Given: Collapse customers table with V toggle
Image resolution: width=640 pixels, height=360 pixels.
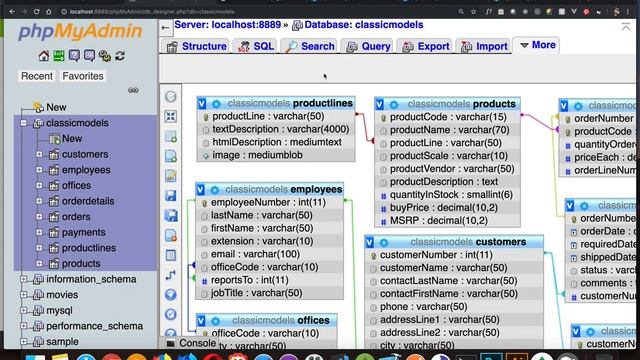Looking at the screenshot, I should [x=370, y=242].
